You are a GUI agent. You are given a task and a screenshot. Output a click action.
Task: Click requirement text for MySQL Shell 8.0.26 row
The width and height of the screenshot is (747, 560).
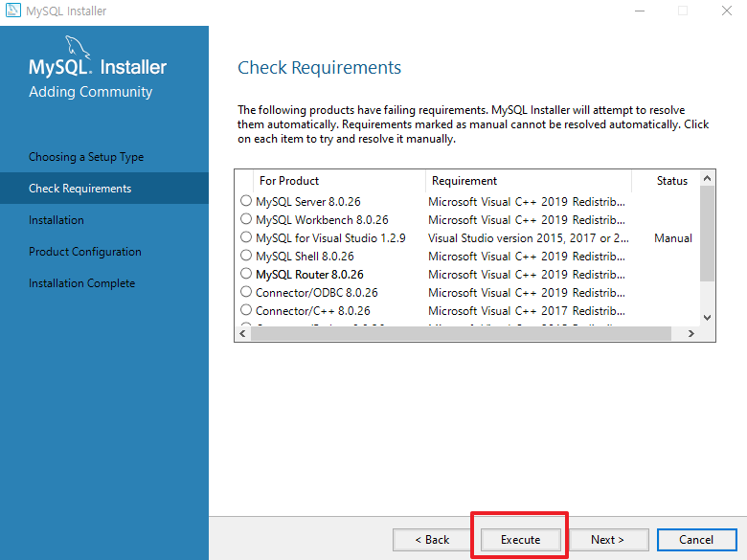527,257
